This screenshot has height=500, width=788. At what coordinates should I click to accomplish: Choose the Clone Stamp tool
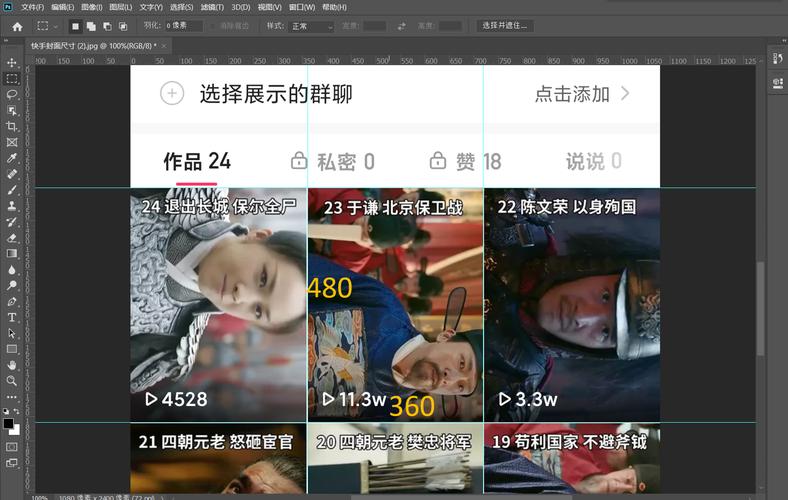click(x=12, y=206)
